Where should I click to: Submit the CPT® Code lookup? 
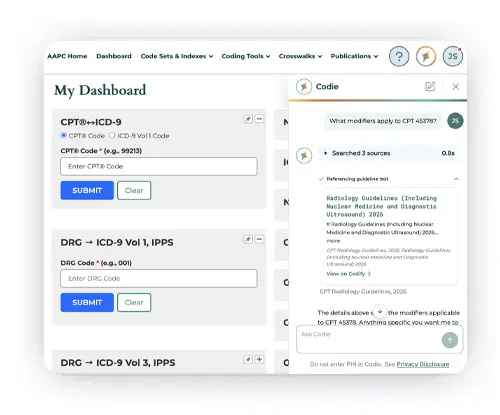(x=87, y=190)
